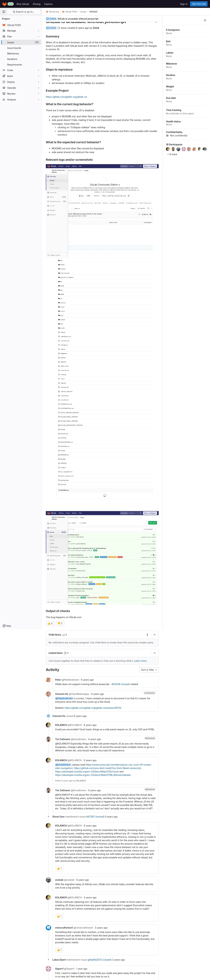
Task: Open the gitlab-org/gitlab-ce example project link
Action: tap(66, 97)
